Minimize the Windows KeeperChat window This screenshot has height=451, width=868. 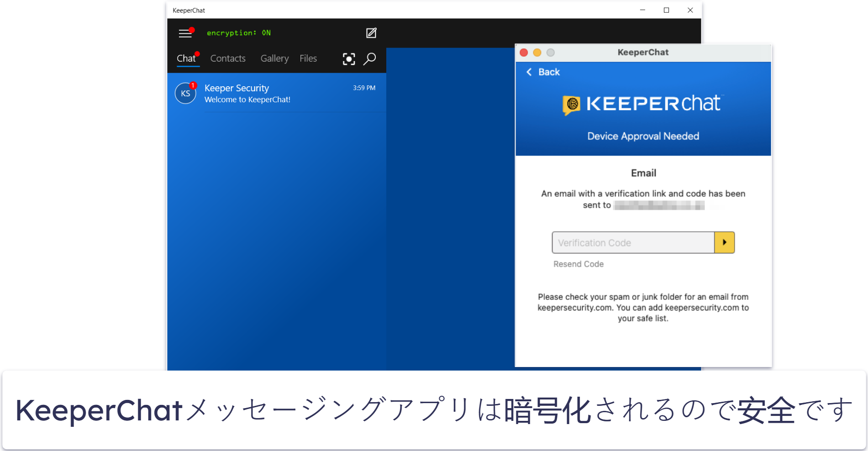pyautogui.click(x=642, y=10)
